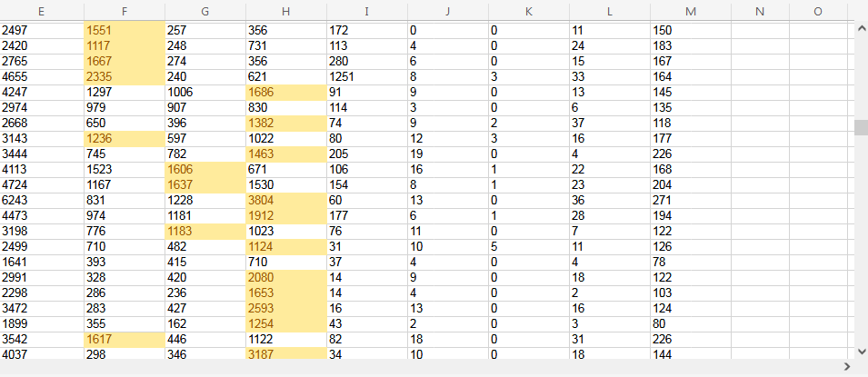The height and width of the screenshot is (377, 868).
Task: Select highlighted cell 1653
Action: (x=286, y=293)
